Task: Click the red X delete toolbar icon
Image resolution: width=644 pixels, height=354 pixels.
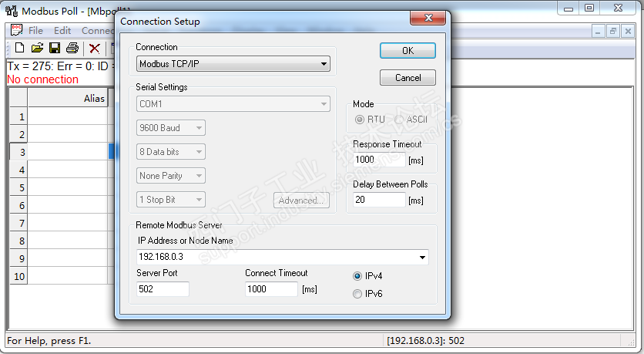Action: 95,49
